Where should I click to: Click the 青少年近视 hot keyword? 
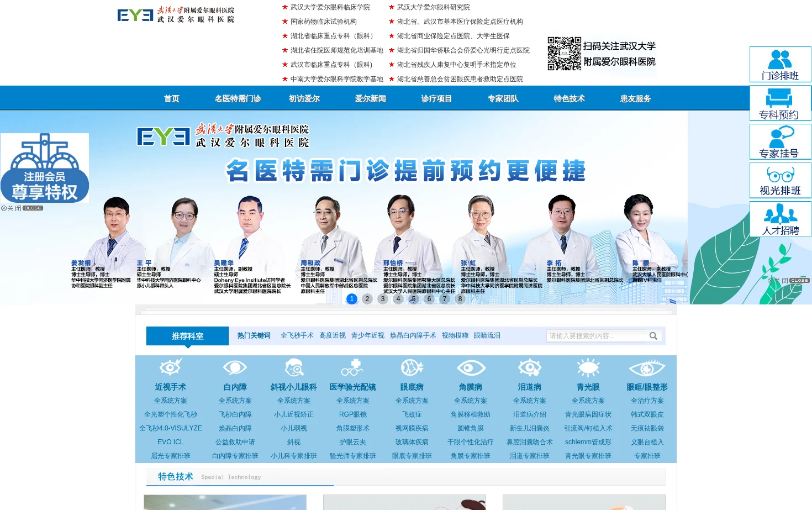[368, 335]
